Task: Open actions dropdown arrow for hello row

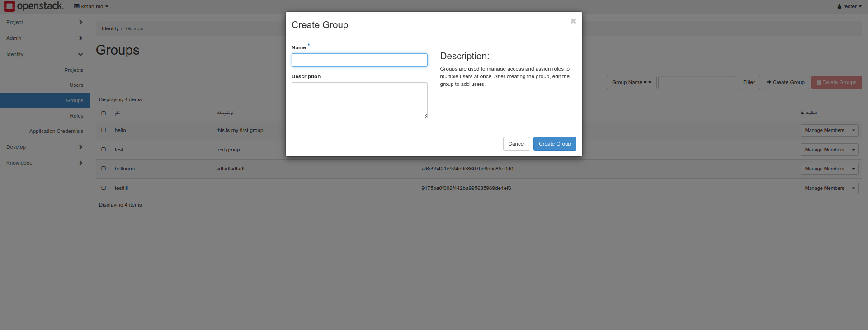Action: (853, 130)
